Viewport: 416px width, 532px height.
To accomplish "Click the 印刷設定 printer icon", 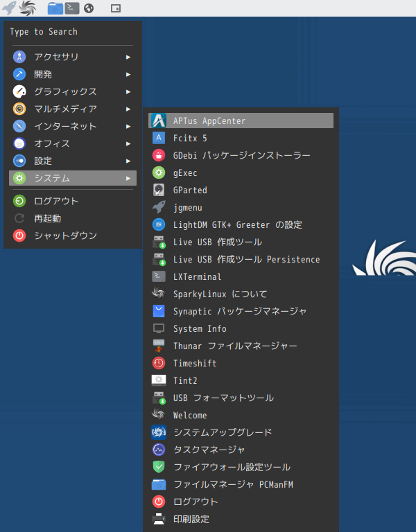I will (x=159, y=519).
